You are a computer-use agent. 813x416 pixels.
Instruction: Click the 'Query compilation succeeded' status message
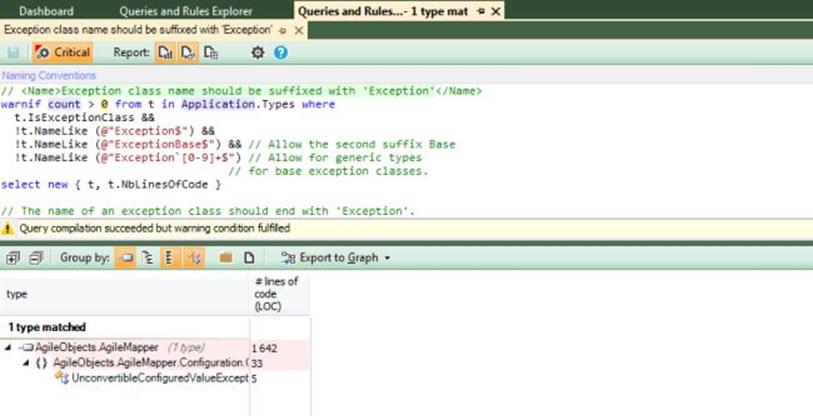[155, 228]
